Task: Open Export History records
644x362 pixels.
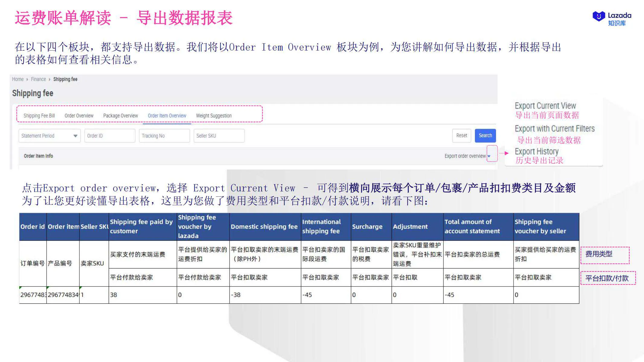Action: 536,151
